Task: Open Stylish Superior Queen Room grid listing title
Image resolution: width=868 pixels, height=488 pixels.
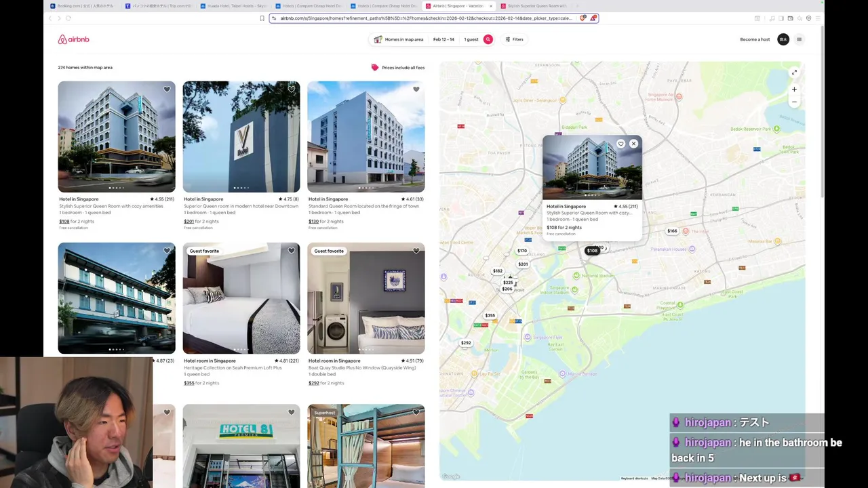Action: 111,206
